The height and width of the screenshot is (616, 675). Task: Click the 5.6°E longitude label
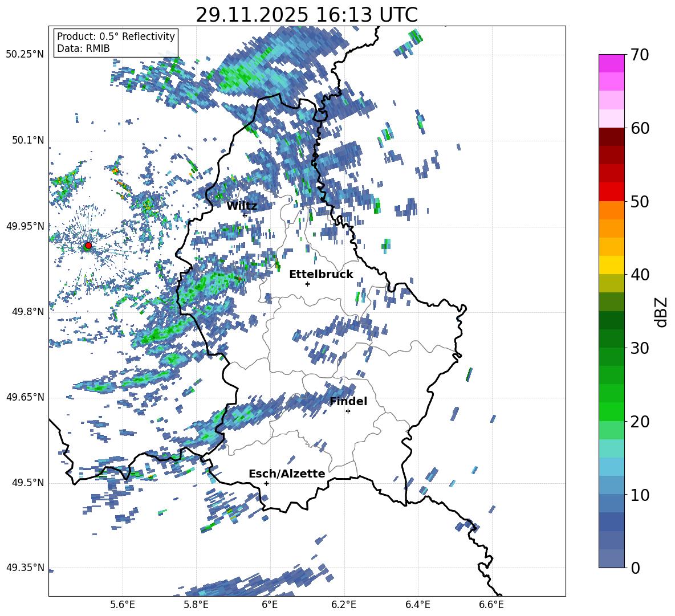[x=123, y=605]
